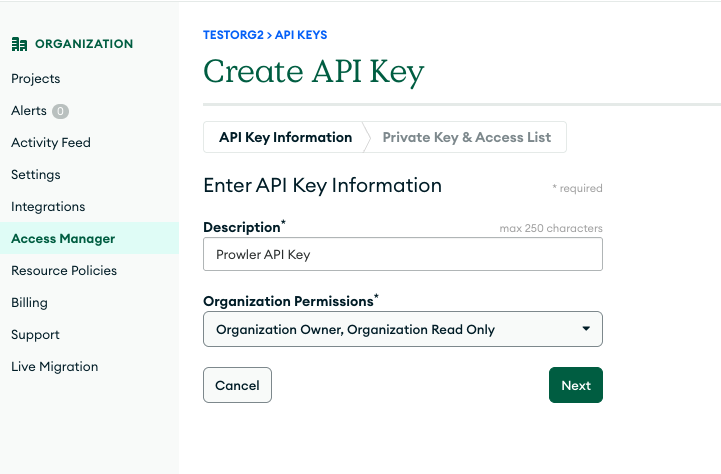Image resolution: width=721 pixels, height=474 pixels.
Task: Select Access Manager in the sidebar
Action: coord(89,238)
